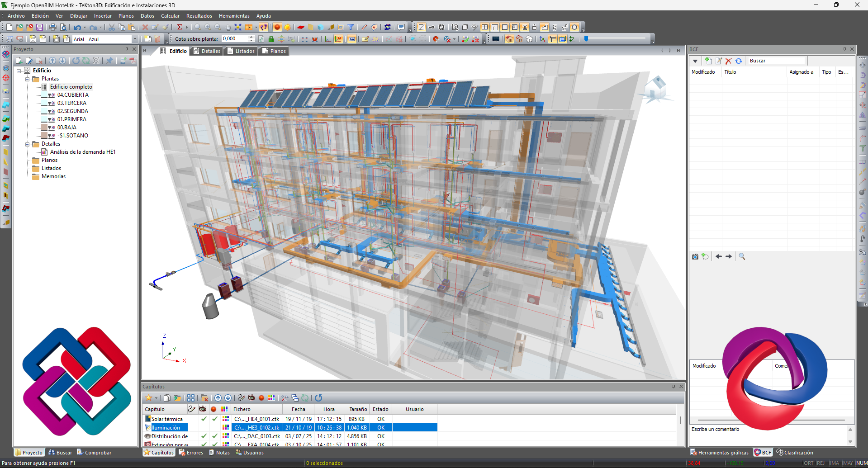This screenshot has width=868, height=468.
Task: Toggle visibility checkmark for Distribución de chapter
Action: coord(204,436)
